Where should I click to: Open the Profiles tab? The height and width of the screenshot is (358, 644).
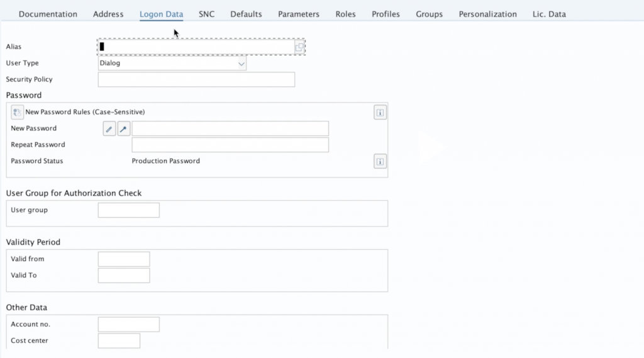tap(386, 14)
